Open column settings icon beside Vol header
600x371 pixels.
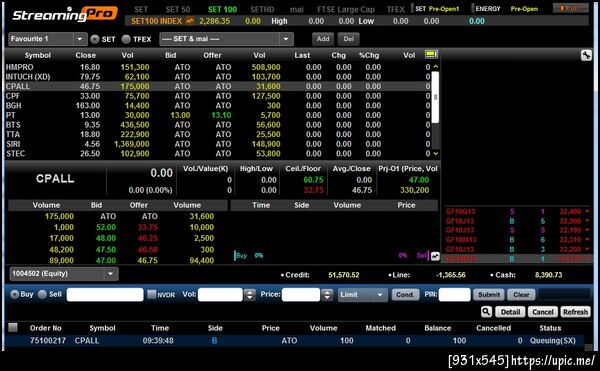click(x=431, y=55)
